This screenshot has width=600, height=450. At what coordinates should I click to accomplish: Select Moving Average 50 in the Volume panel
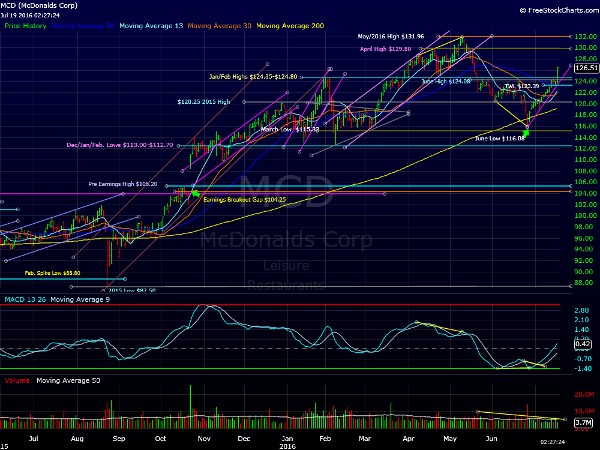point(68,380)
